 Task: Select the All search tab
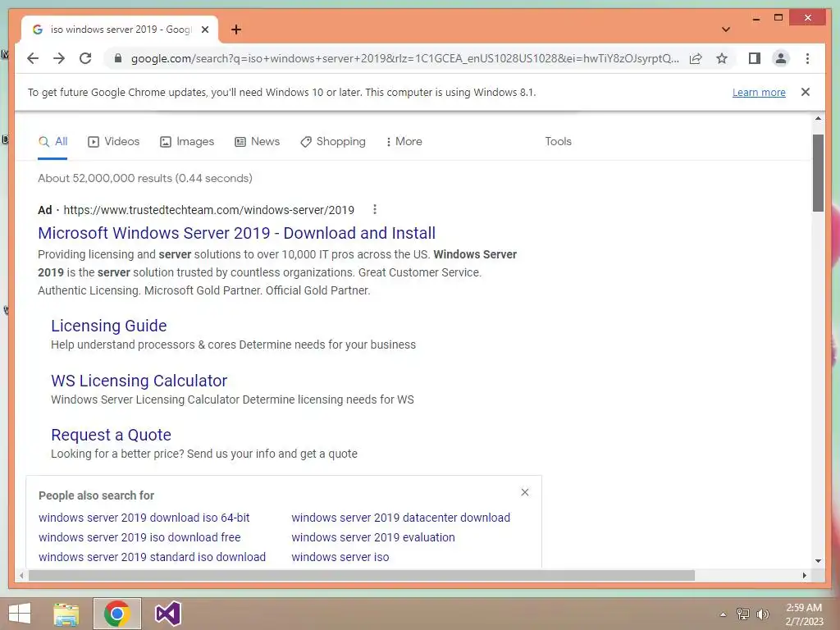pyautogui.click(x=53, y=141)
